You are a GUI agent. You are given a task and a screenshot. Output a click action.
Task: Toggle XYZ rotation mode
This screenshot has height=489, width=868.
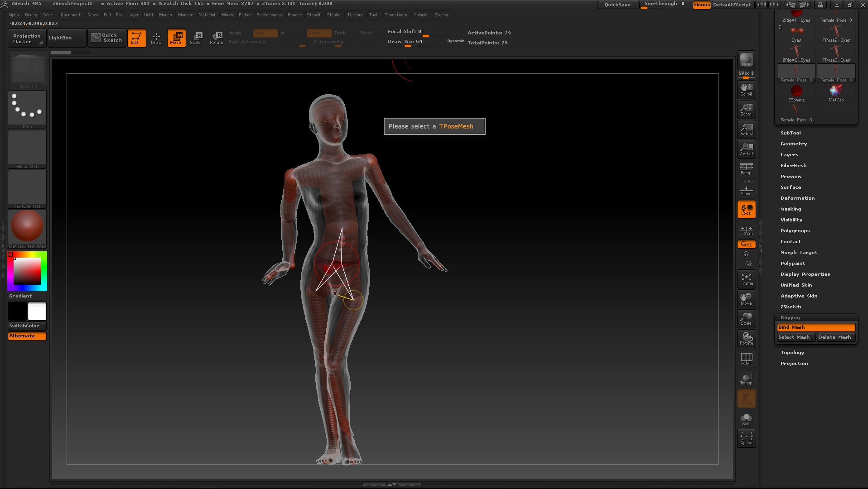(x=746, y=244)
